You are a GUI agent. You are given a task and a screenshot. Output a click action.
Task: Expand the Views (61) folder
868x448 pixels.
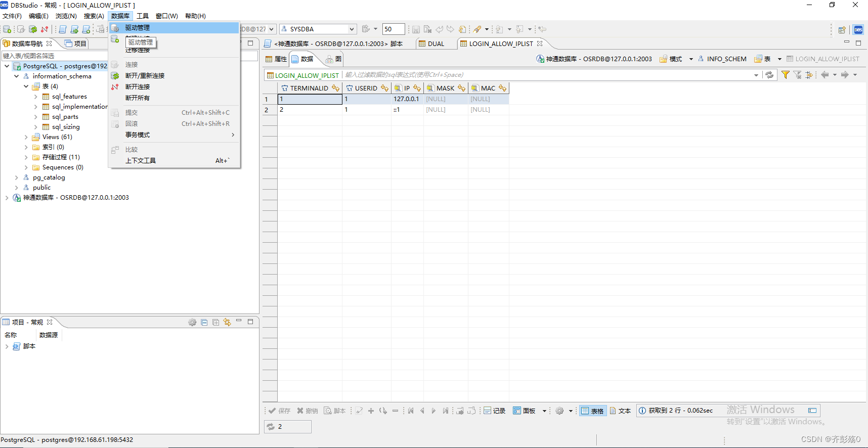(x=26, y=137)
